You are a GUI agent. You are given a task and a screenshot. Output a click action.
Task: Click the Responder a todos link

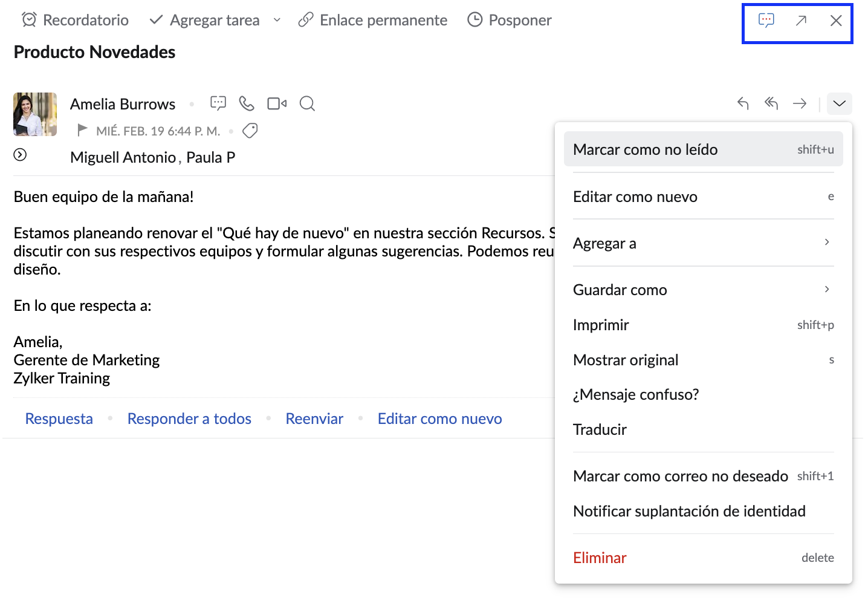[x=189, y=419]
